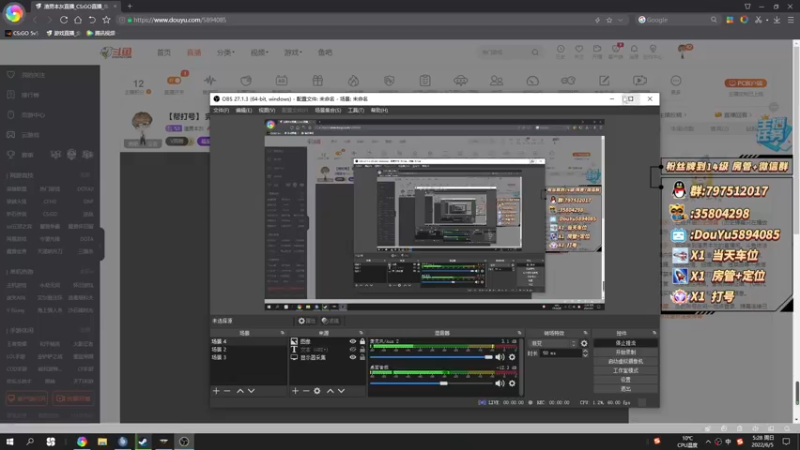800x450 pixels.
Task: Reload the page with browser refresh icon
Action: (64, 20)
